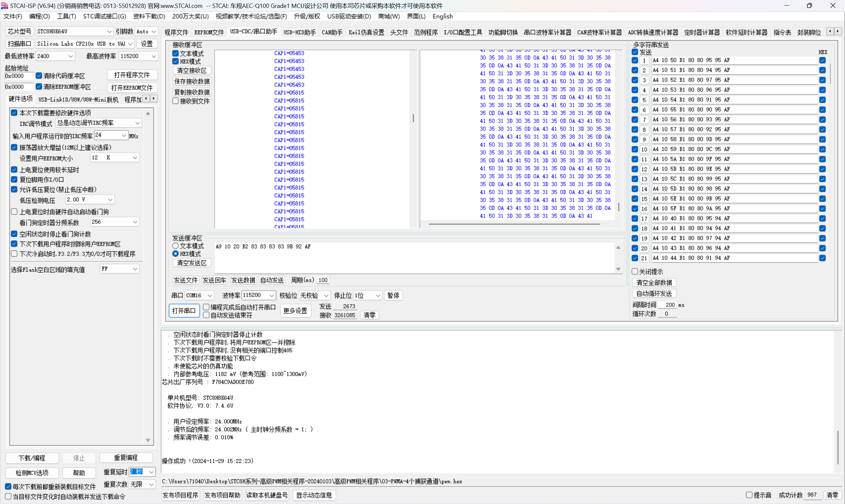Select HEX模式 radio in send buffer
Screen dimensions: 845x504
[x=176, y=254]
